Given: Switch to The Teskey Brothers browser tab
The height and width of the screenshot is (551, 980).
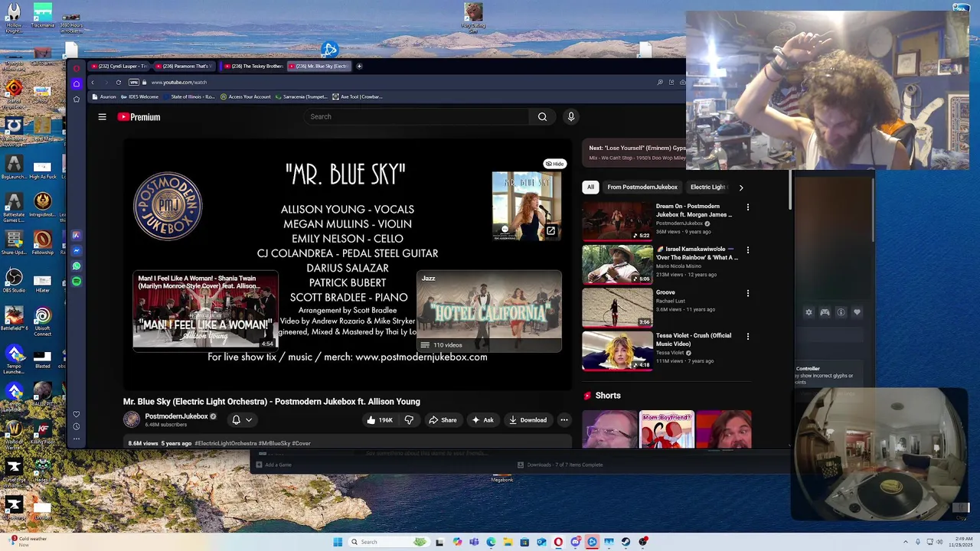Looking at the screenshot, I should [253, 66].
